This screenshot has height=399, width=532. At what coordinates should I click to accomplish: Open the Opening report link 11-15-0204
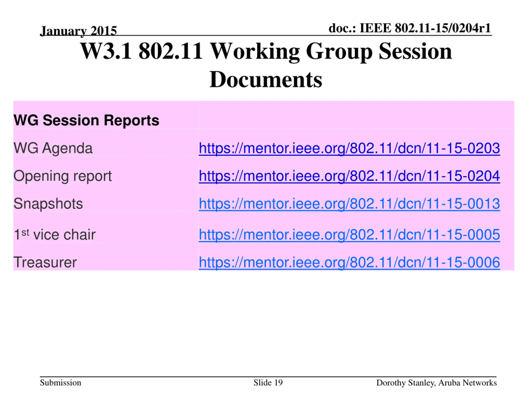click(349, 176)
